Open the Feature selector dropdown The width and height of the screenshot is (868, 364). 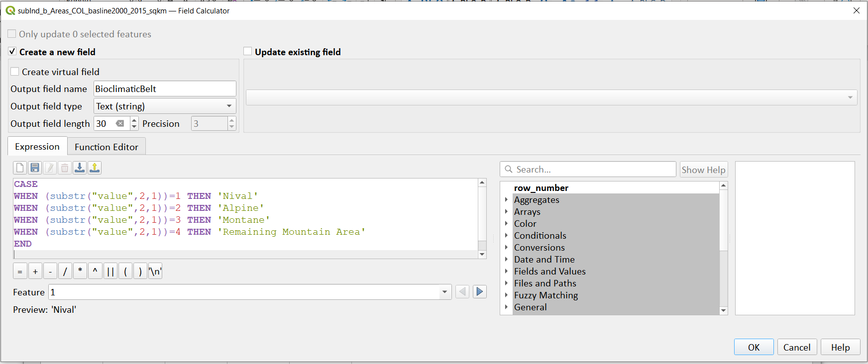click(250, 292)
